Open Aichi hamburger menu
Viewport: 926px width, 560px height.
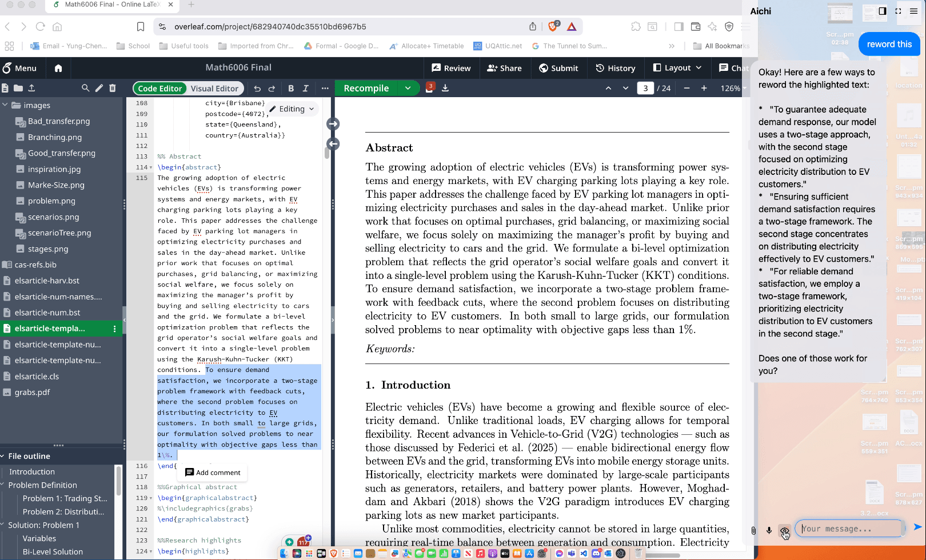(914, 11)
